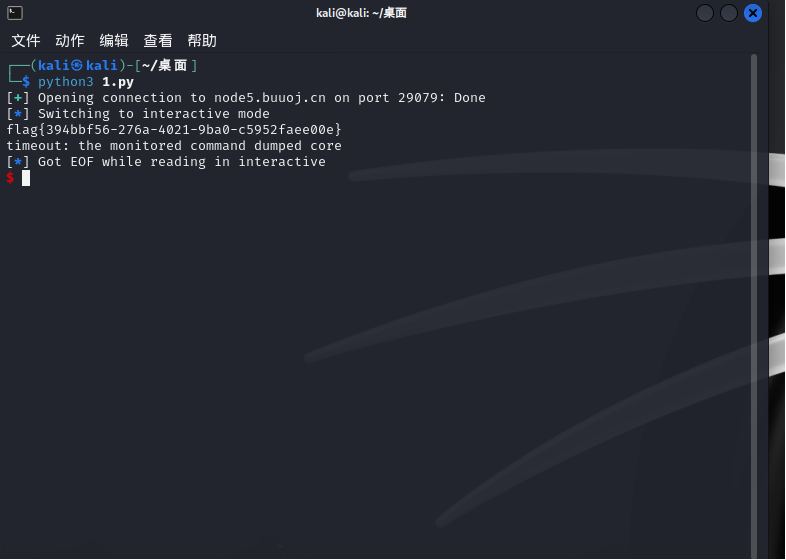This screenshot has height=560, width=786.
Task: Minimize the terminal window
Action: 705,13
